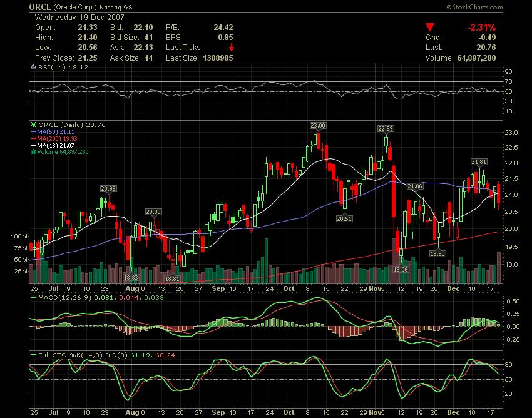Click the 'MA(50) 21.11' legend text
Image resolution: width=532 pixels, height=418 pixels.
[56, 131]
